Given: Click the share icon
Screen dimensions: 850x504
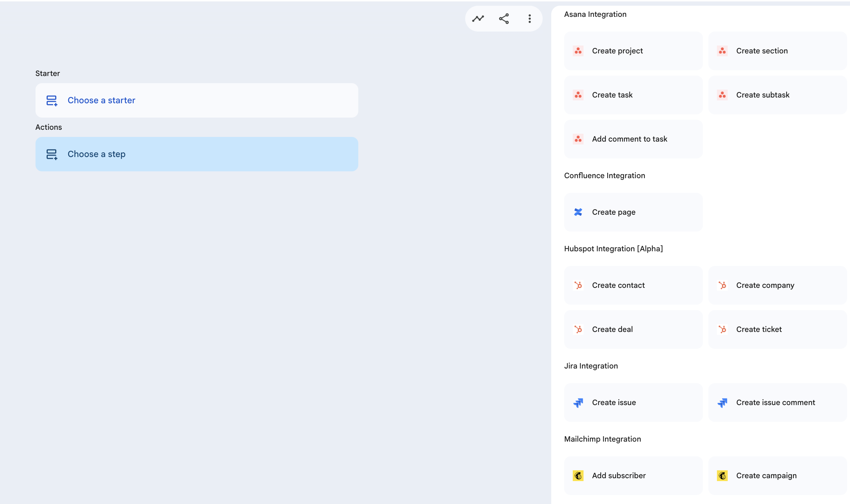Looking at the screenshot, I should 504,19.
